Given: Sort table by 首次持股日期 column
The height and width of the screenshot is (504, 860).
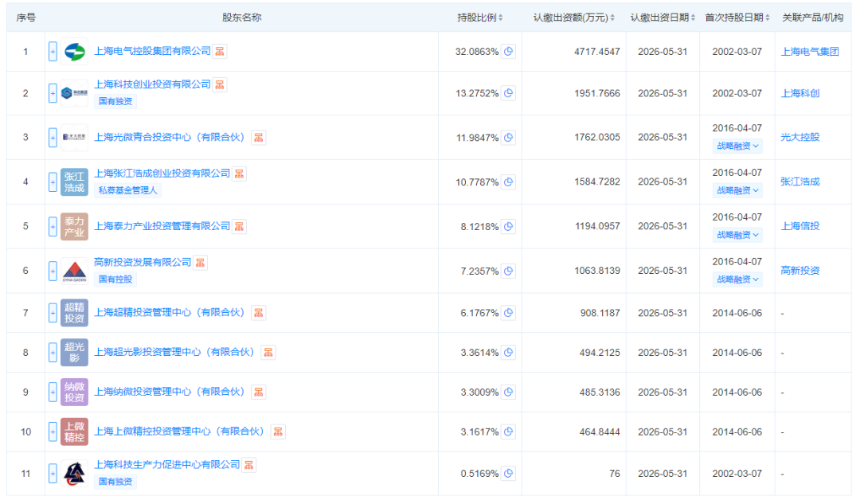Looking at the screenshot, I should [x=737, y=18].
